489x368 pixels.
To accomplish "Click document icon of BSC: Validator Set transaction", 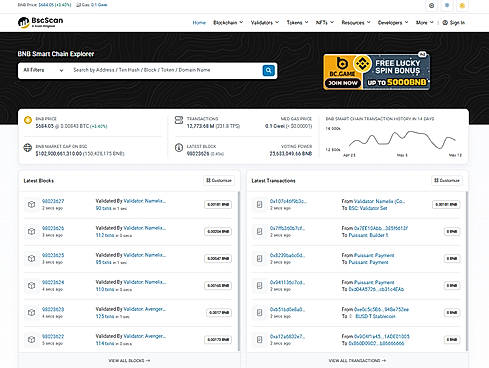I will (259, 204).
